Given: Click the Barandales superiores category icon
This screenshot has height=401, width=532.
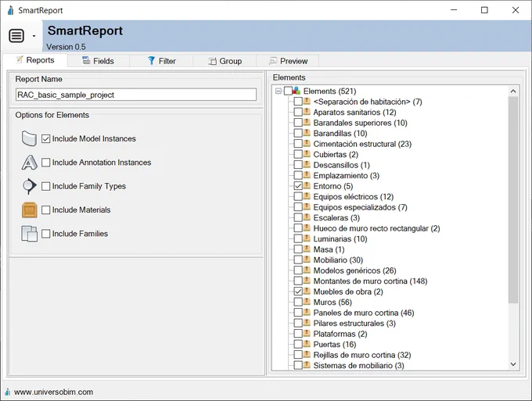Looking at the screenshot, I should [307, 122].
